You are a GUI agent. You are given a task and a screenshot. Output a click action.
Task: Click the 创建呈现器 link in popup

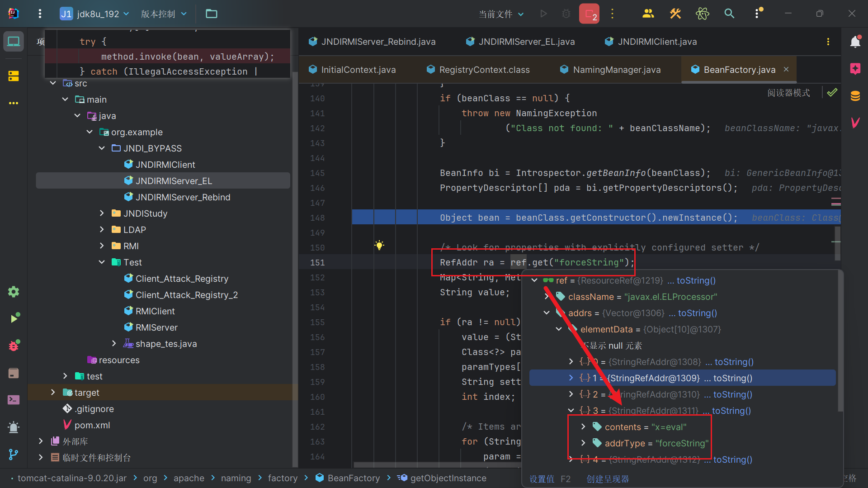pos(608,479)
